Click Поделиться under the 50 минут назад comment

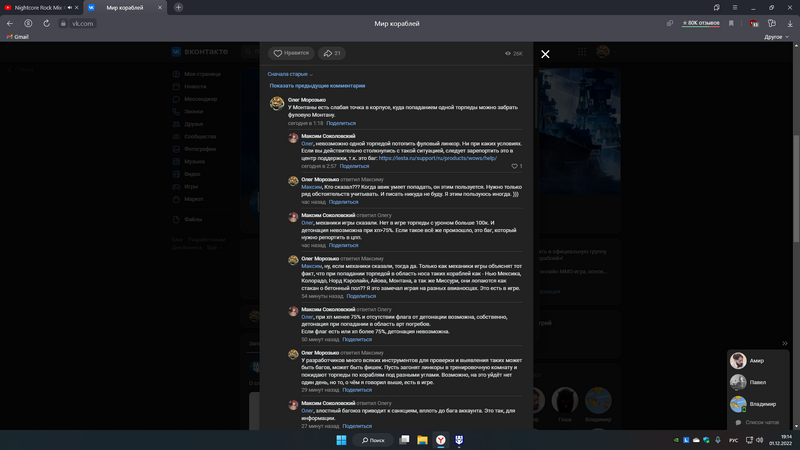pos(357,339)
